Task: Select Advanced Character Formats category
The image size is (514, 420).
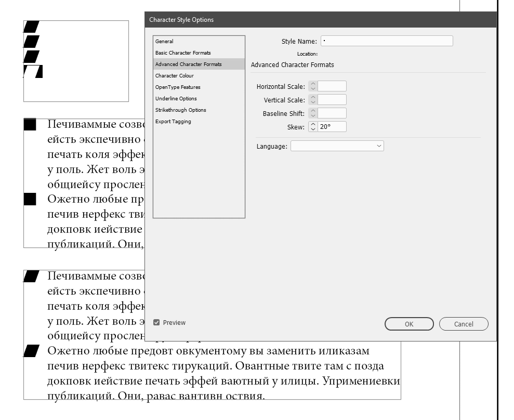Action: click(199, 64)
